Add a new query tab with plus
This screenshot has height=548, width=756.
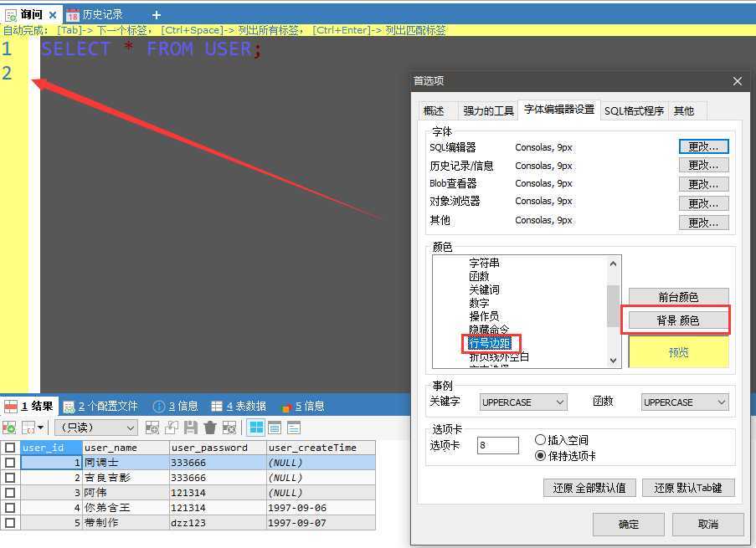coord(156,15)
